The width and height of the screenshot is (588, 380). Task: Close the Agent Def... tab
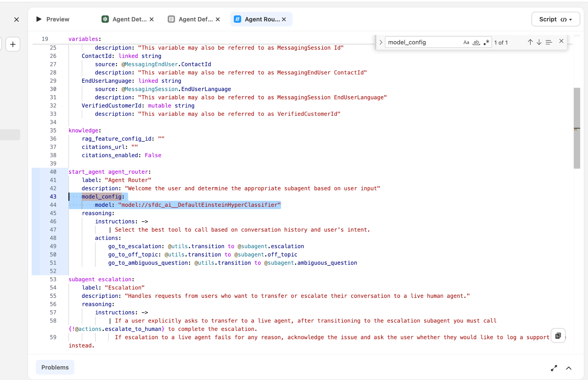(218, 19)
